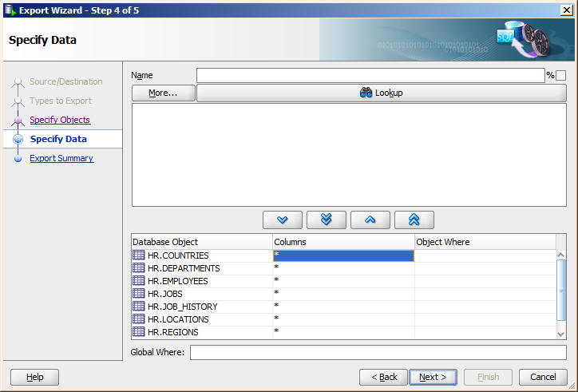
Task: Select the HR.DEPARTMENTS row text
Action: tap(184, 268)
